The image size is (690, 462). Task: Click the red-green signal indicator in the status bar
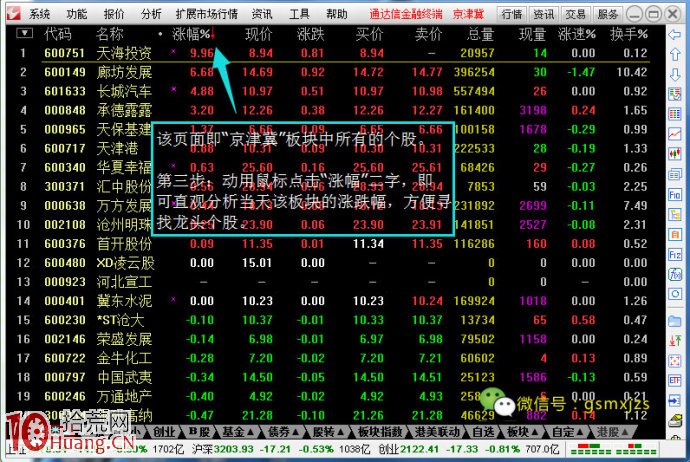tap(613, 449)
